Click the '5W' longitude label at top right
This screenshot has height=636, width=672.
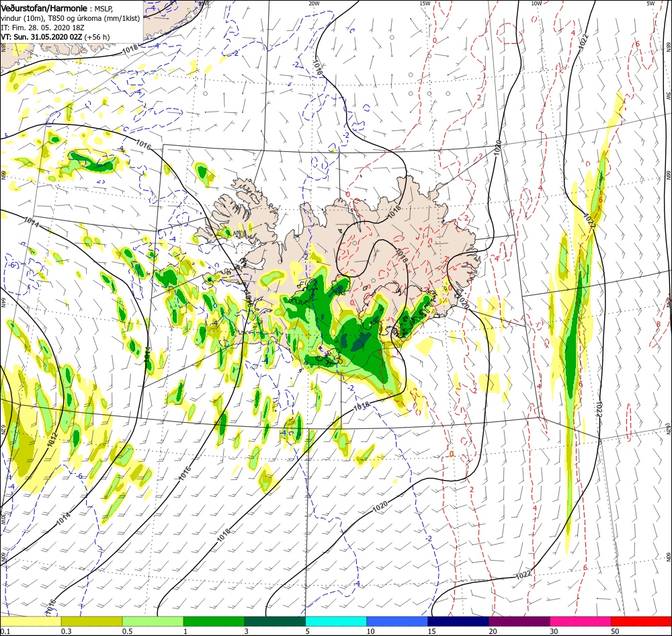pos(650,3)
